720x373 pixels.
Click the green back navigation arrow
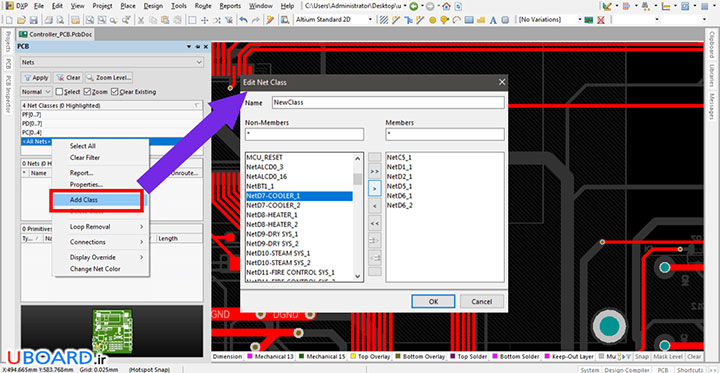coord(413,6)
